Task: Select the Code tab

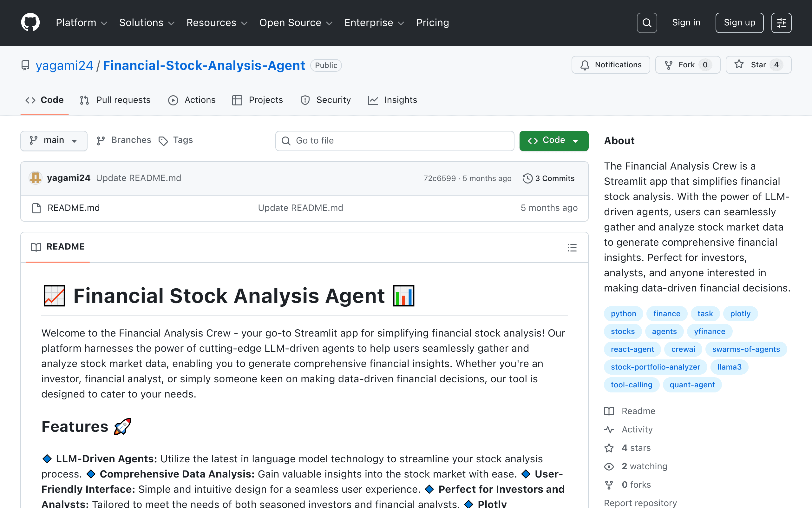Action: point(45,100)
